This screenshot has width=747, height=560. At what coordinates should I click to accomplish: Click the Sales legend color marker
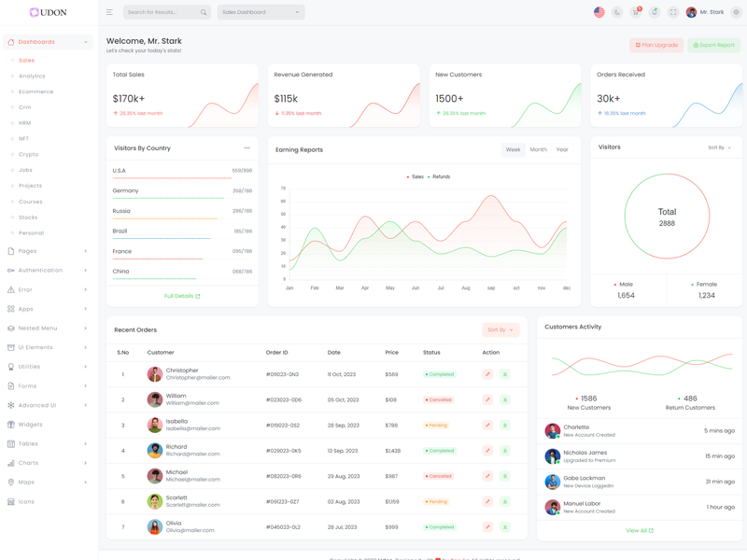[408, 176]
